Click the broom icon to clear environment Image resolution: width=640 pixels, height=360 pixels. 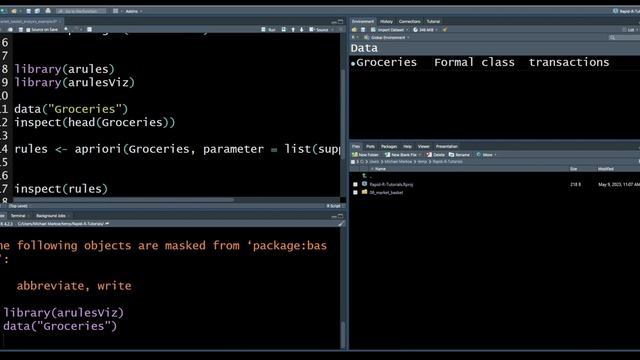point(445,30)
